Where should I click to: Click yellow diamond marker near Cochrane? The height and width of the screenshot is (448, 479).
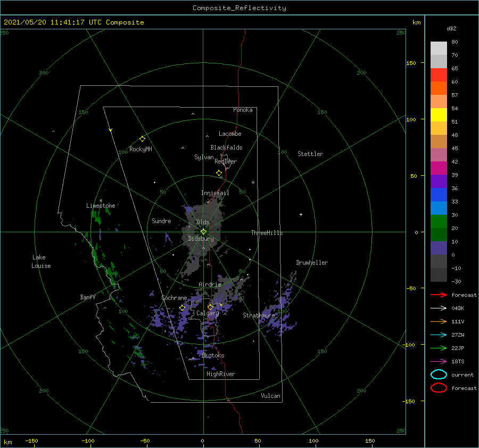[182, 308]
